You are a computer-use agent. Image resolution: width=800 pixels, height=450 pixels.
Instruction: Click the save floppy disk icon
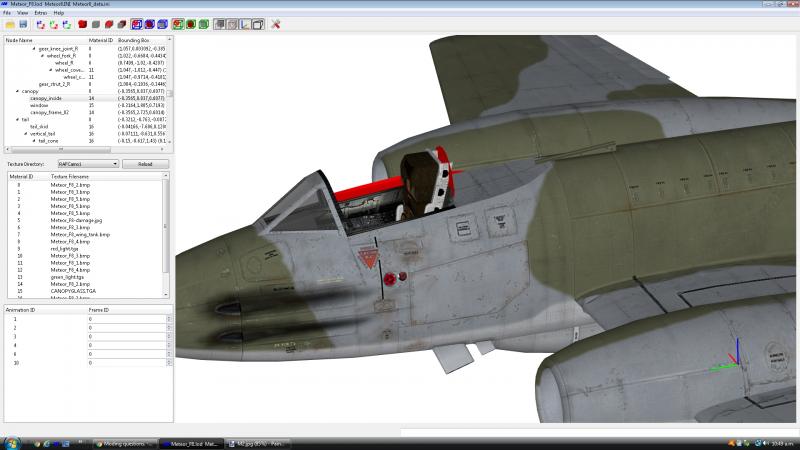(x=23, y=24)
